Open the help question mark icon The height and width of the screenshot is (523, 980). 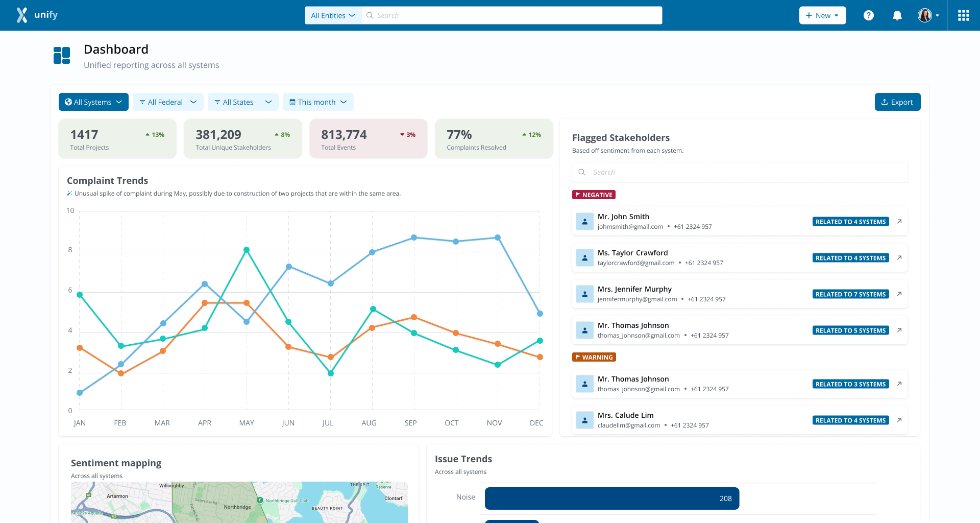[x=868, y=15]
